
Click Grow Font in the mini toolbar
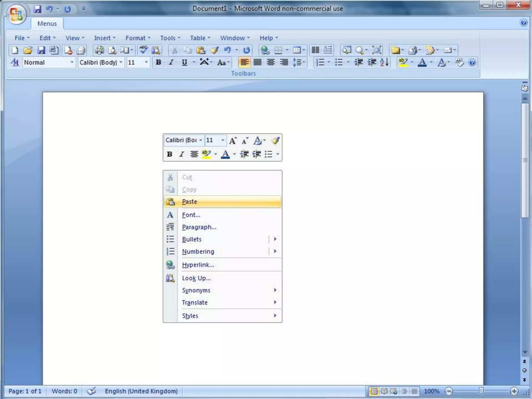pyautogui.click(x=232, y=141)
